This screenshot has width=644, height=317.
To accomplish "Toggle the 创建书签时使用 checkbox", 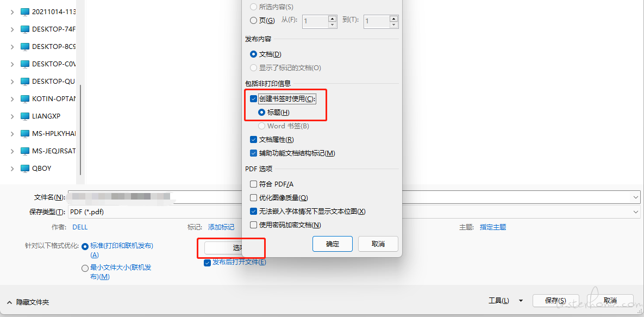I will (x=253, y=99).
